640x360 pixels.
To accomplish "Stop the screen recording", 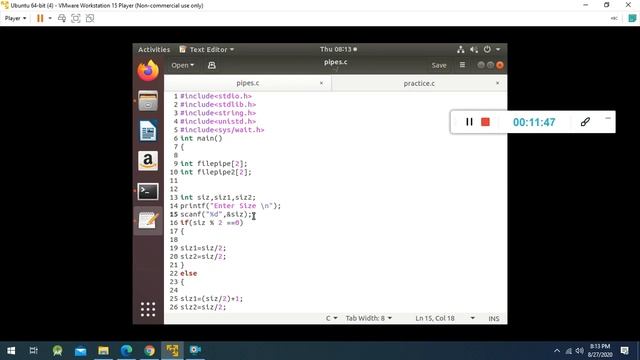I will point(485,122).
